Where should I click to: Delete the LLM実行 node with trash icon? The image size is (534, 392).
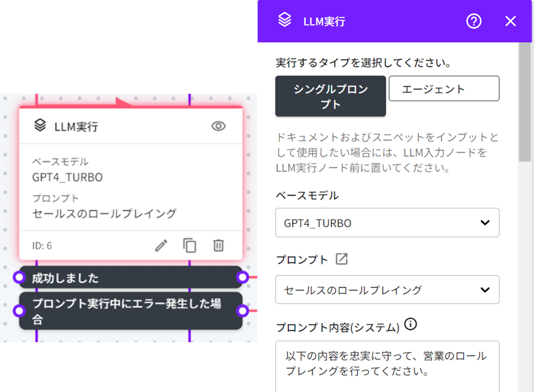tap(218, 246)
